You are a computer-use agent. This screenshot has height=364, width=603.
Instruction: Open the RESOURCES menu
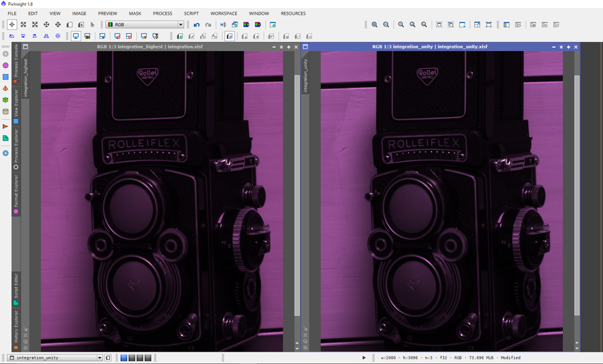point(293,14)
